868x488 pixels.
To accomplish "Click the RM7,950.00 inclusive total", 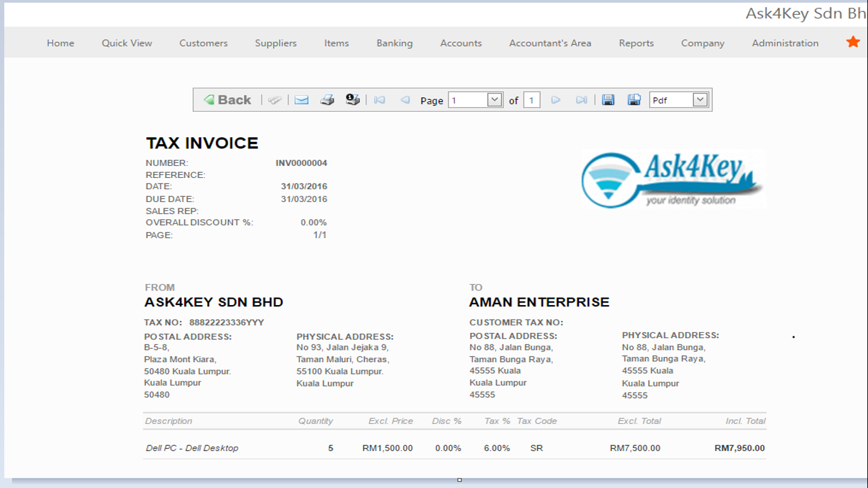I will (x=740, y=448).
